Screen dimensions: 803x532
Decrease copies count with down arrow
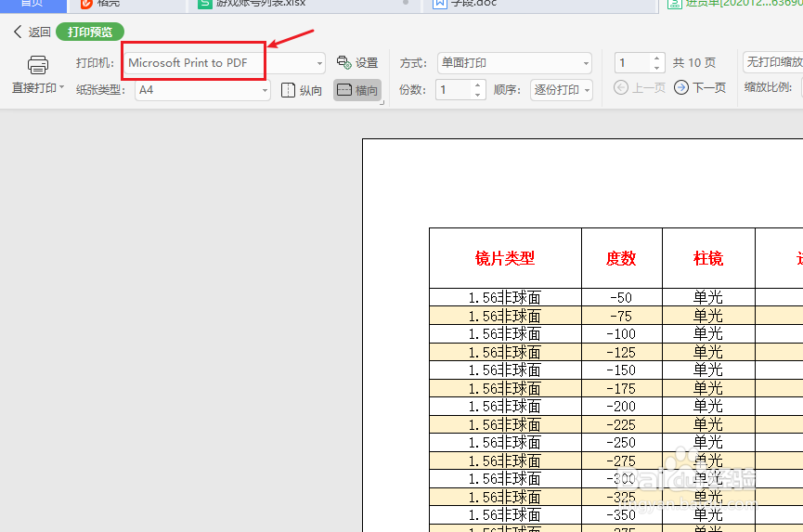477,95
